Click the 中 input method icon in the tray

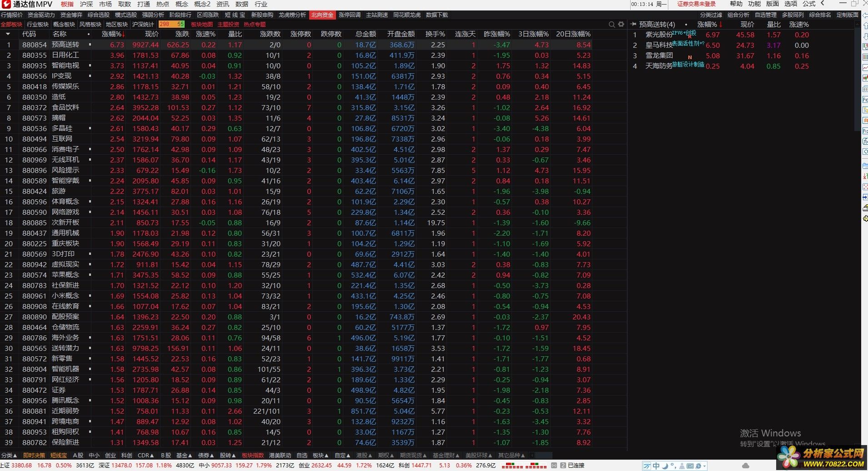[656, 466]
